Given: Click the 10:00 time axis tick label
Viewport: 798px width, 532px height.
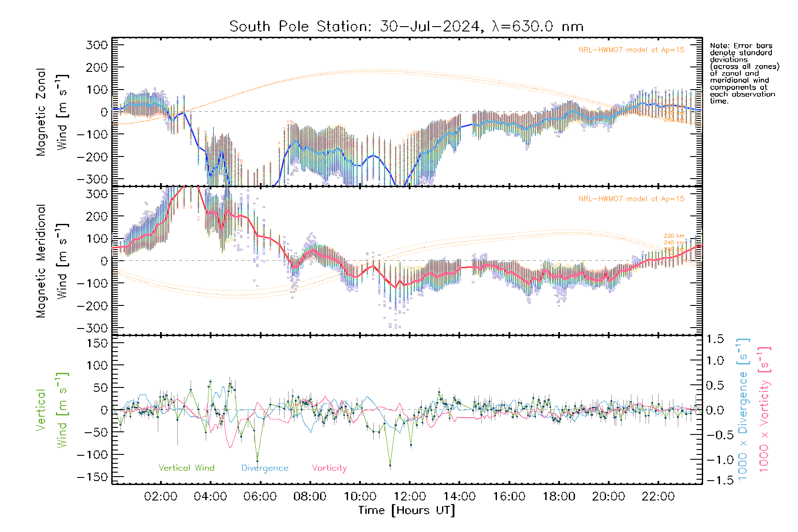Looking at the screenshot, I should click(x=360, y=497).
